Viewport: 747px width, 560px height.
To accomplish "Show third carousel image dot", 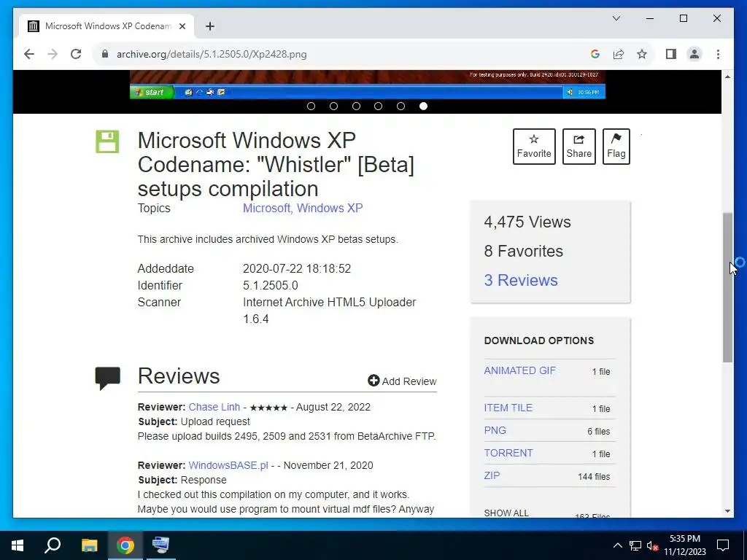I will (x=356, y=106).
